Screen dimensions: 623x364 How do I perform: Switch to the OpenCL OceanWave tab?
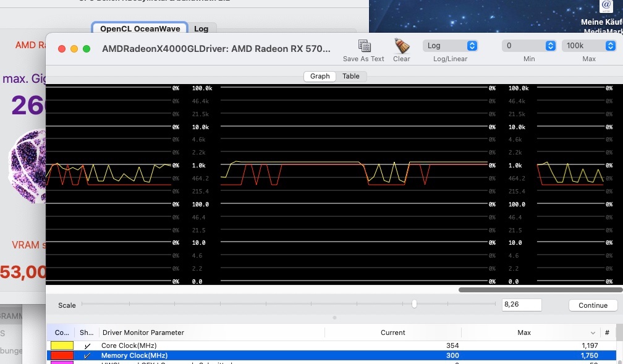140,28
